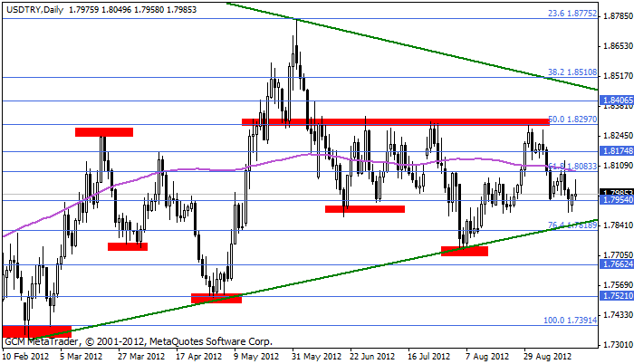Click the 1.77050 price axis value
This screenshot has width=634, height=364.
click(x=618, y=254)
